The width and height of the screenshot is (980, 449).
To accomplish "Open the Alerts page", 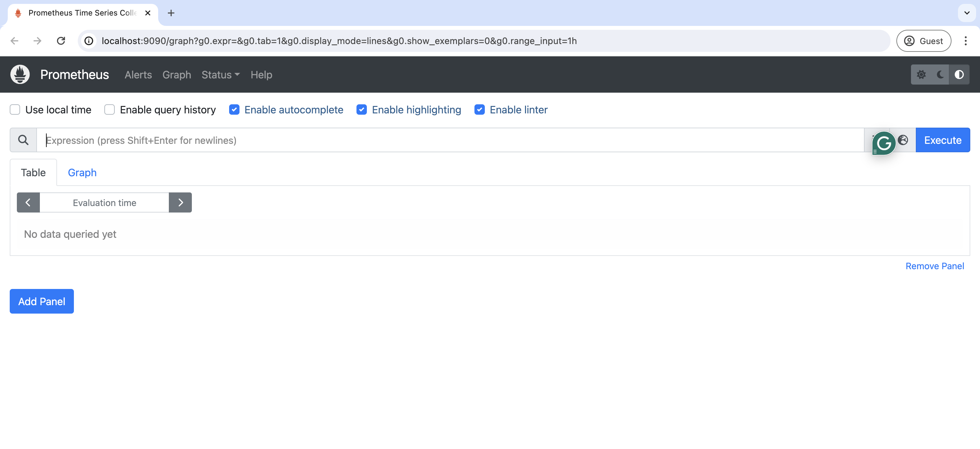I will click(138, 75).
